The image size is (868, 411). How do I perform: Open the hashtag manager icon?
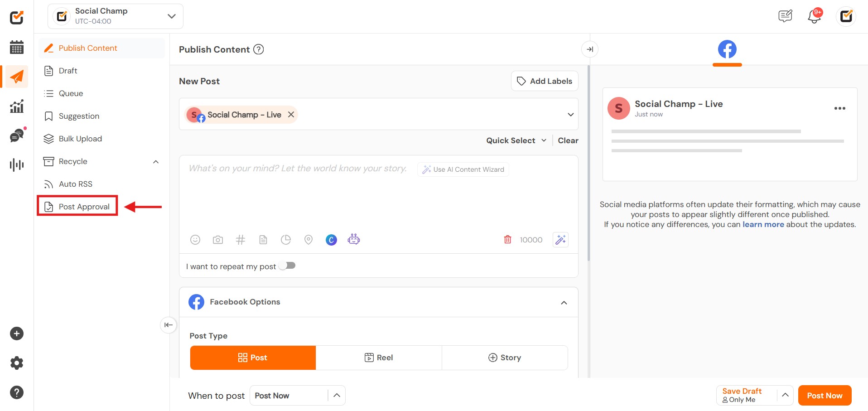[x=241, y=240]
